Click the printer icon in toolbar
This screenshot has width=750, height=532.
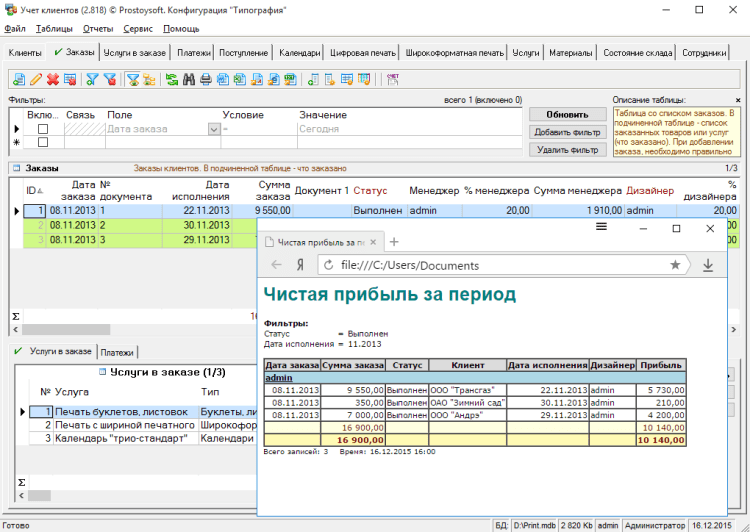[205, 79]
